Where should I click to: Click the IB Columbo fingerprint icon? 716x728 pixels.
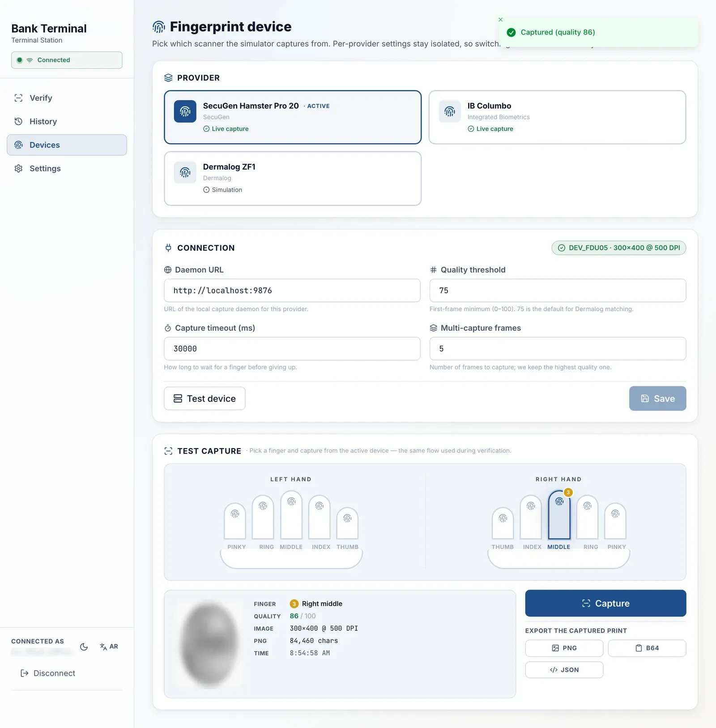tap(450, 111)
